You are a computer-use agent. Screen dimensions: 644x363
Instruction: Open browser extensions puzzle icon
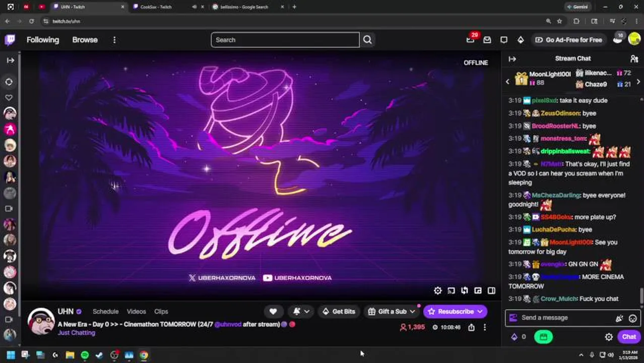pos(576,21)
